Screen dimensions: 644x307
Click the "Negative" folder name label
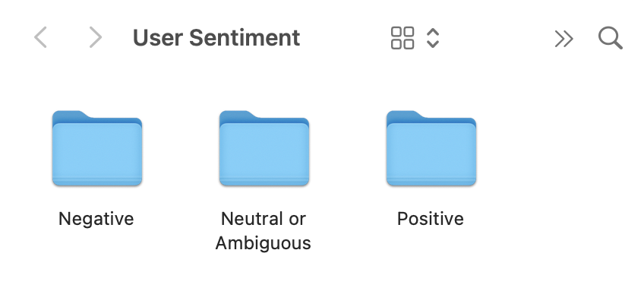[x=96, y=219]
